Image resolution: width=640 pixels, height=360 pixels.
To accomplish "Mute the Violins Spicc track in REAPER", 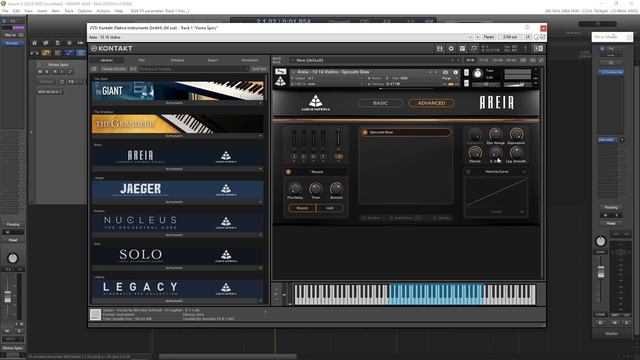I will click(x=40, y=72).
